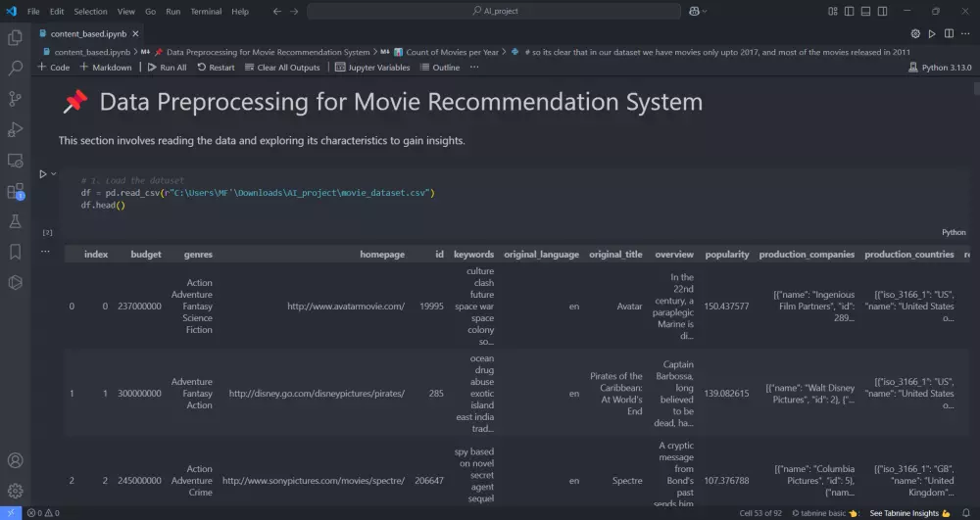980x520 pixels.
Task: Open Copilot dropdown chevron in title bar
Action: (705, 11)
